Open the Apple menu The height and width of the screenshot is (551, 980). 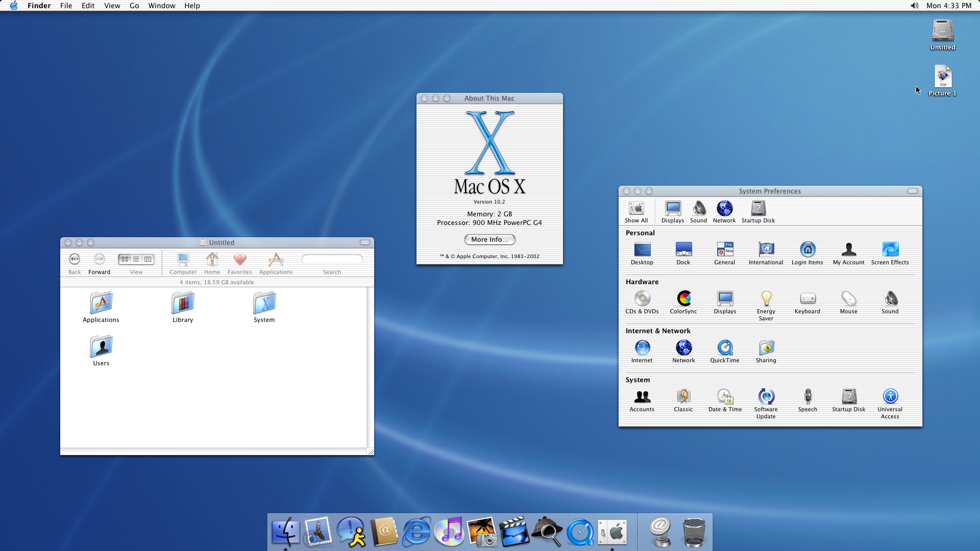click(14, 6)
